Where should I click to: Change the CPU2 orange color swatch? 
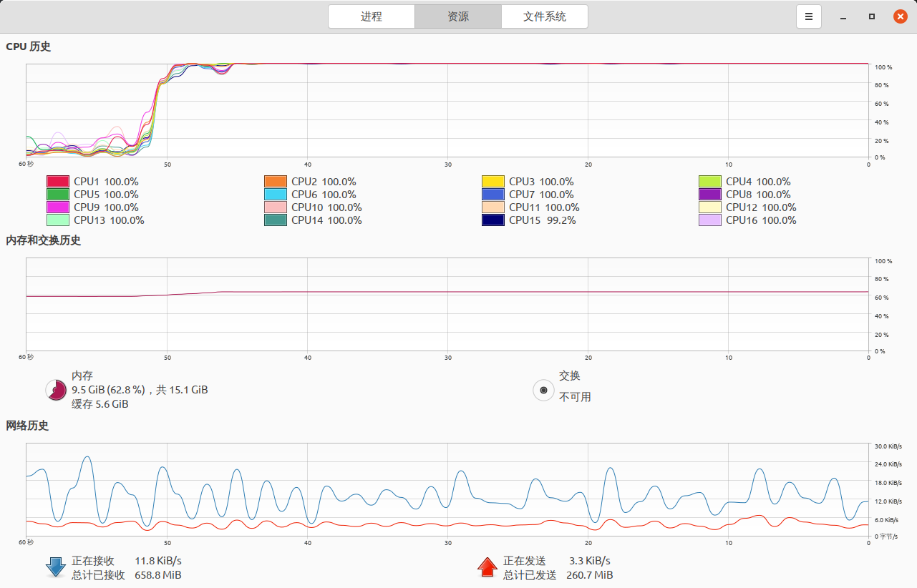(276, 182)
